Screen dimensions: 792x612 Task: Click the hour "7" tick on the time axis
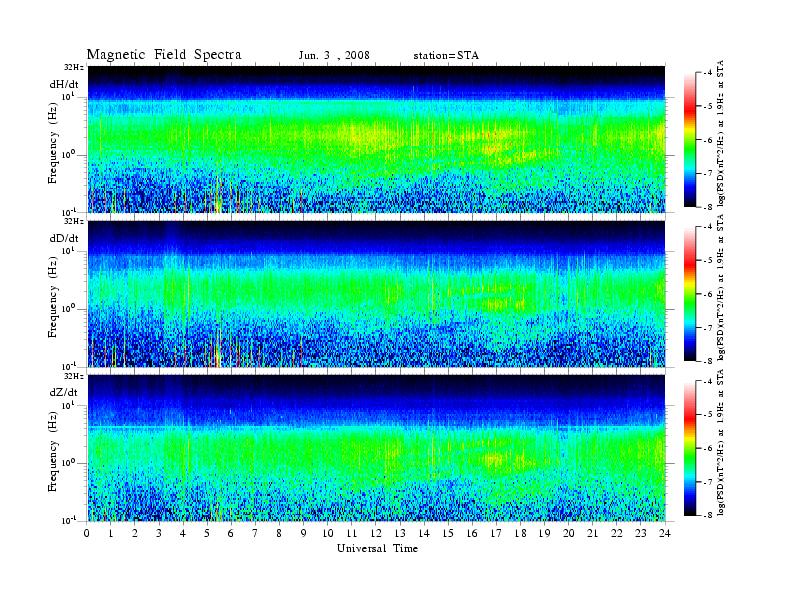[255, 533]
